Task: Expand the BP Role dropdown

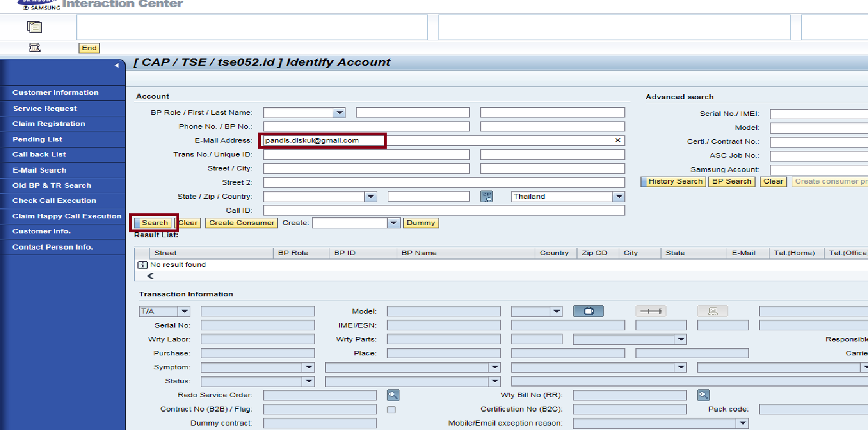Action: (339, 113)
